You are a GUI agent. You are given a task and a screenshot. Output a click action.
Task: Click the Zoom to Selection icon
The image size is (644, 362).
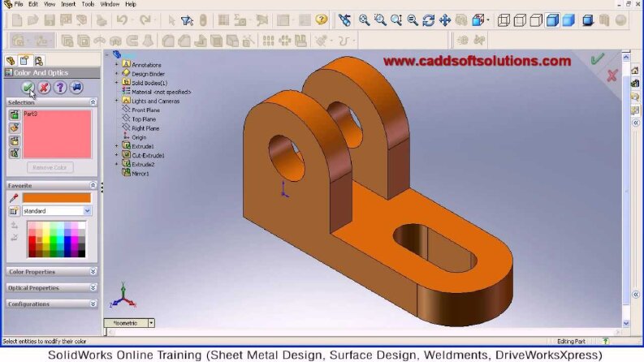click(x=413, y=19)
